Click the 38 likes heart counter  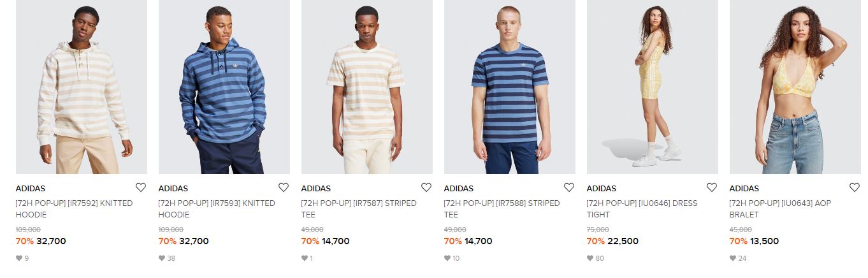click(x=167, y=258)
